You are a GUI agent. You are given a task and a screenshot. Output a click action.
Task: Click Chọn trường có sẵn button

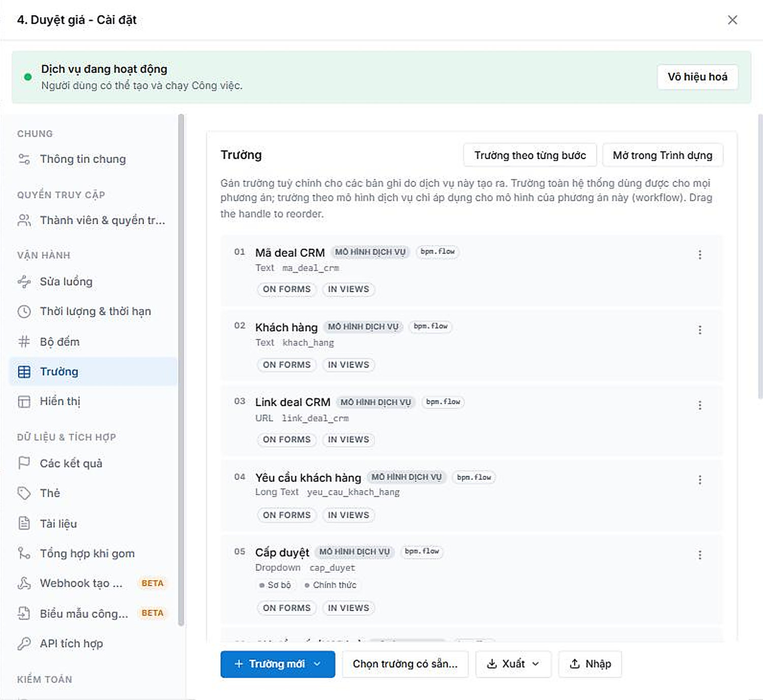click(x=405, y=664)
